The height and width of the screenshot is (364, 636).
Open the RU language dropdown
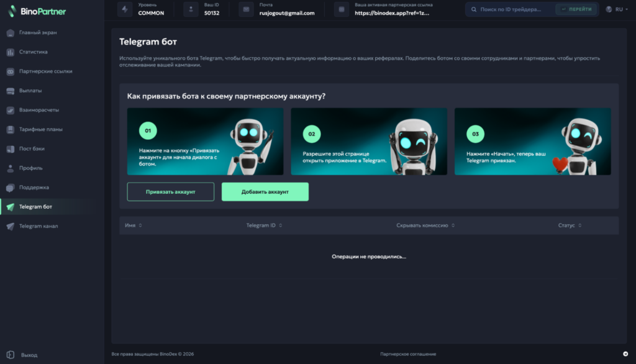pos(617,9)
